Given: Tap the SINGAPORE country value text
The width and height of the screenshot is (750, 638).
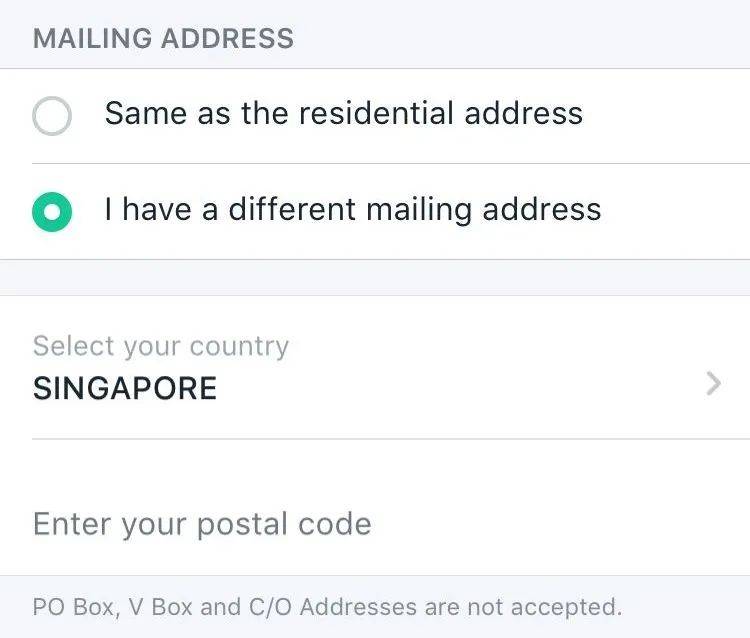Looking at the screenshot, I should [x=125, y=388].
